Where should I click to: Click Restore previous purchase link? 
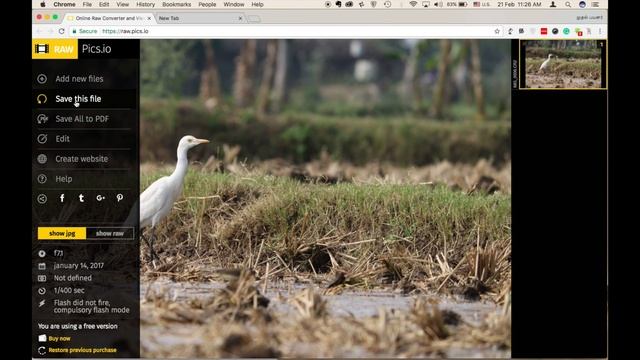tap(82, 350)
